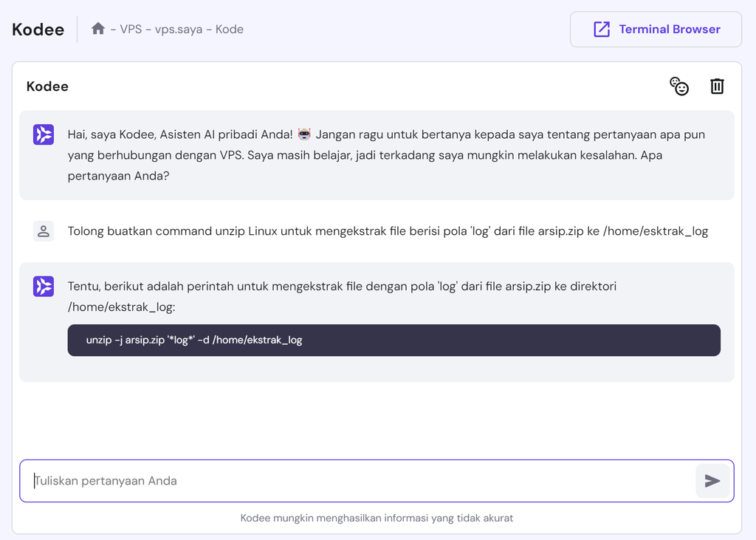Click the Kodee panel header title

pos(47,86)
